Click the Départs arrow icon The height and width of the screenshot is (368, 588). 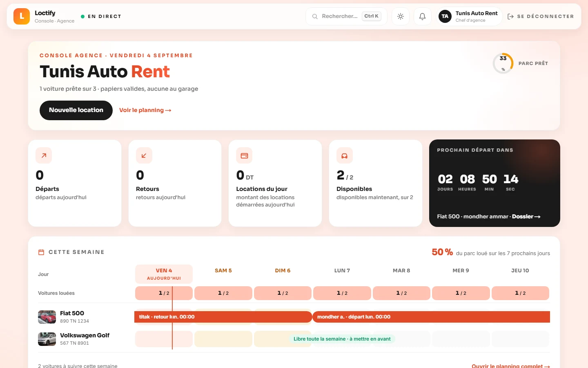click(x=44, y=155)
